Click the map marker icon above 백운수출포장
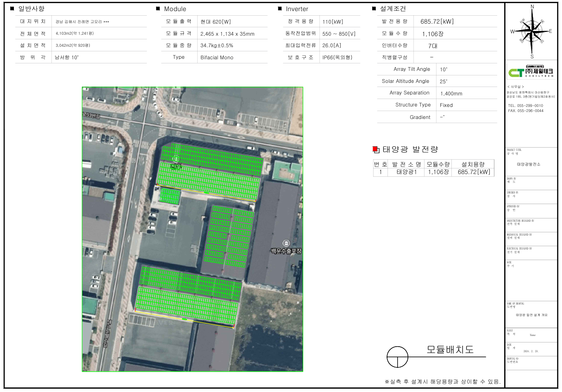Viewport: 562px width, 392px height. coord(286,243)
